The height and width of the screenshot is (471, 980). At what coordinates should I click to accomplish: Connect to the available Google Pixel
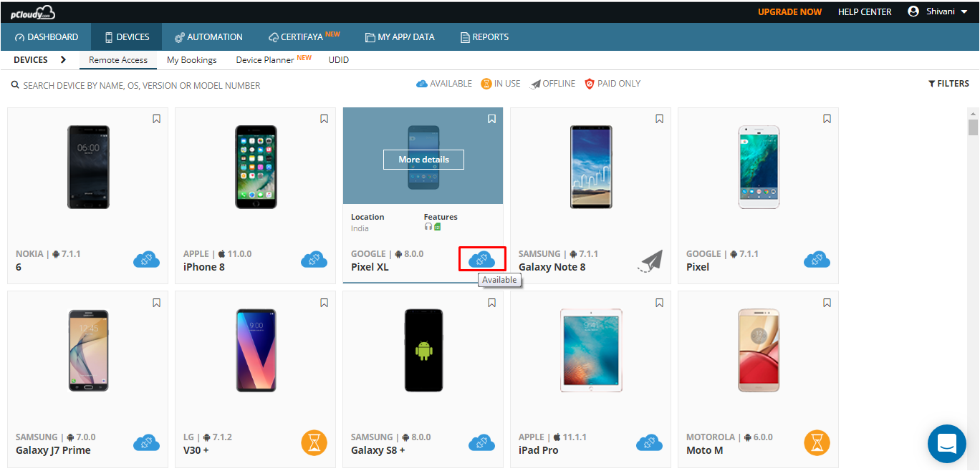pos(817,260)
